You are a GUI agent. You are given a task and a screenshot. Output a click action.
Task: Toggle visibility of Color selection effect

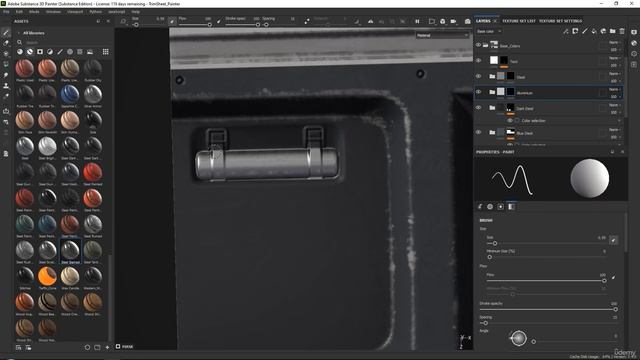510,121
